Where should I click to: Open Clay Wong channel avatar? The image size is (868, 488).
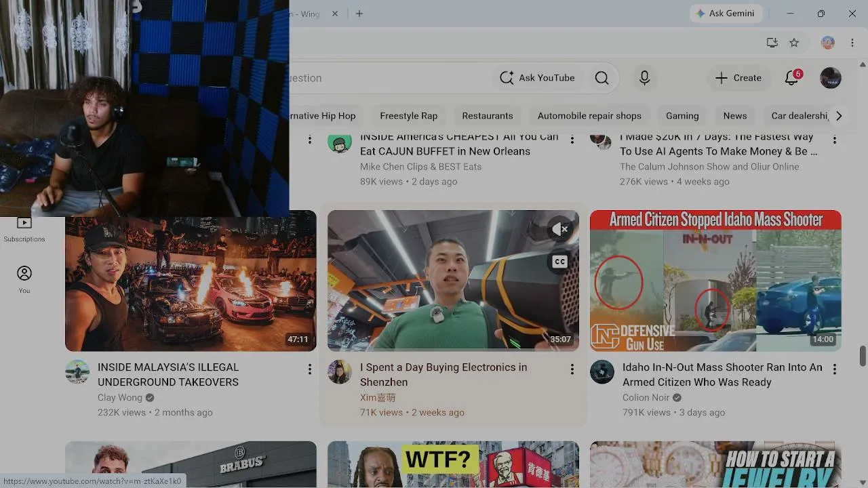(x=77, y=372)
